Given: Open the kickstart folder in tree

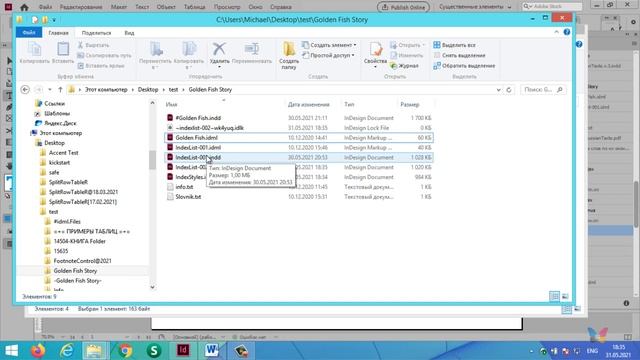Looking at the screenshot, I should click(x=59, y=162).
